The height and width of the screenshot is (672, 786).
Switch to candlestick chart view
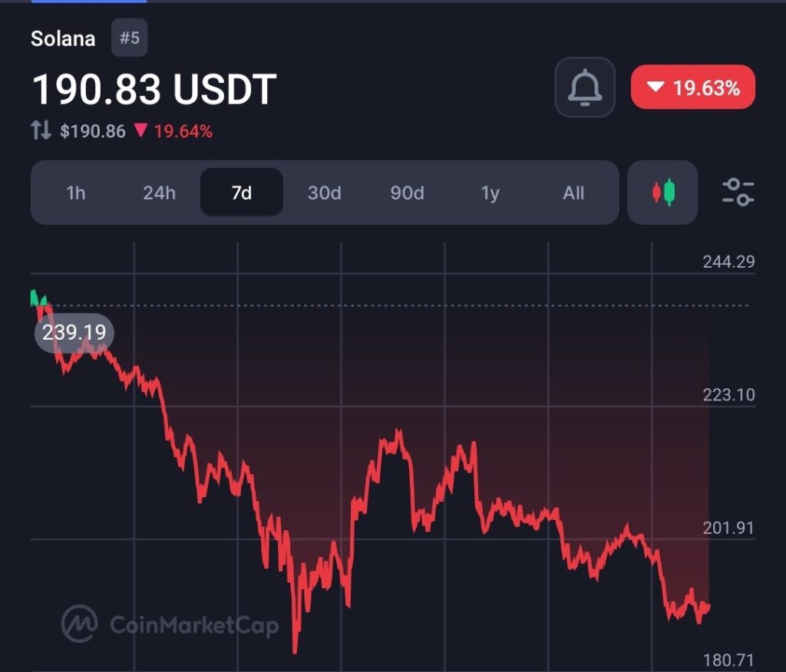pyautogui.click(x=662, y=193)
